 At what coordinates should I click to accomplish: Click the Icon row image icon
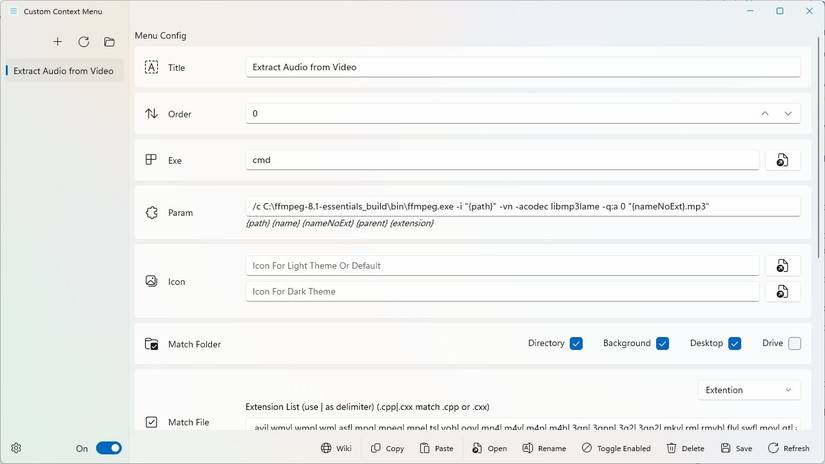click(152, 281)
